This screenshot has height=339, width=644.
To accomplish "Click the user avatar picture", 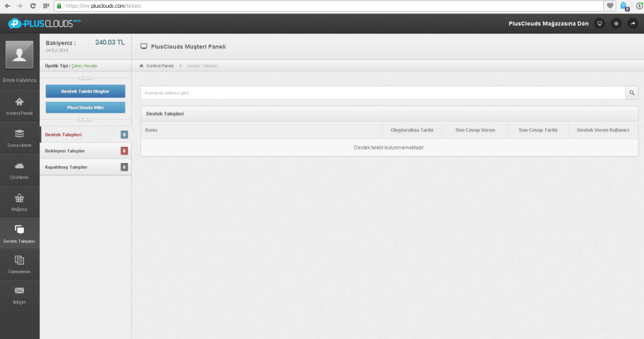I will pos(19,54).
